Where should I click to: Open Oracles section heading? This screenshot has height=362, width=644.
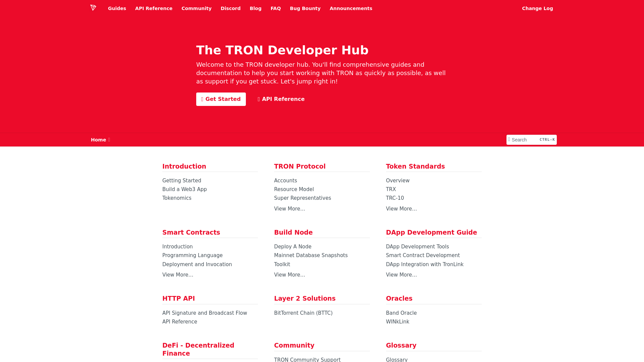coord(399,298)
